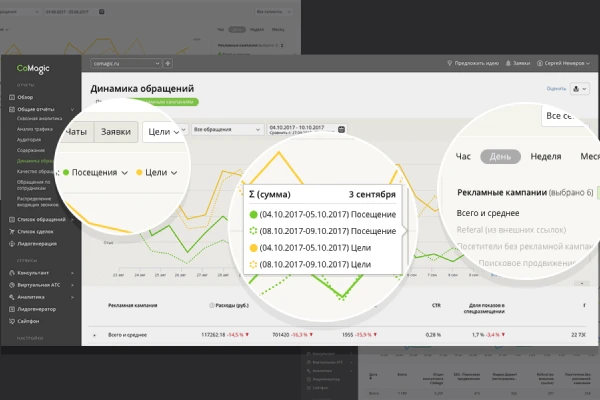Click the bell icon next to Заявки
Image resolution: width=600 pixels, height=400 pixels.
point(508,63)
